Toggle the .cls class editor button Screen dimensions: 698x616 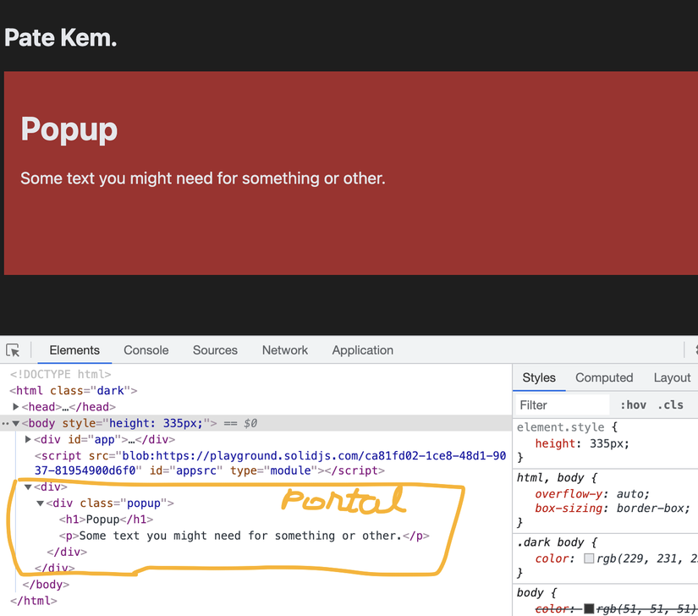coord(670,405)
